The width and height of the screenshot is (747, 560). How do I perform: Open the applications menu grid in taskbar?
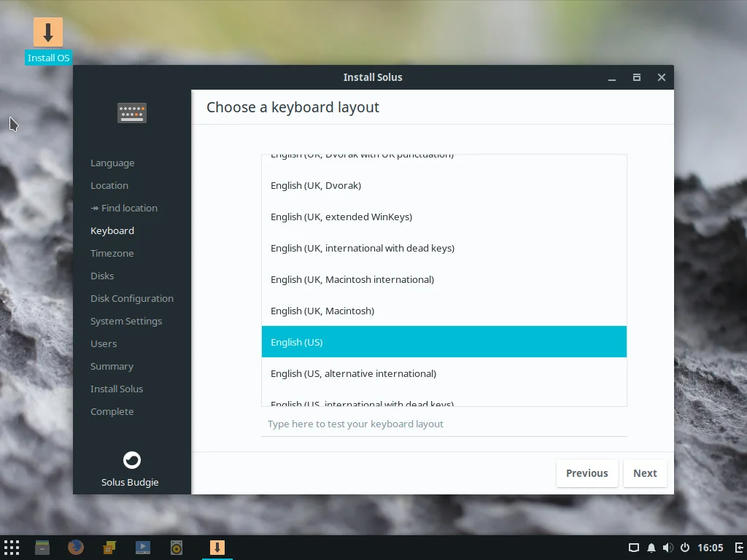(x=12, y=548)
